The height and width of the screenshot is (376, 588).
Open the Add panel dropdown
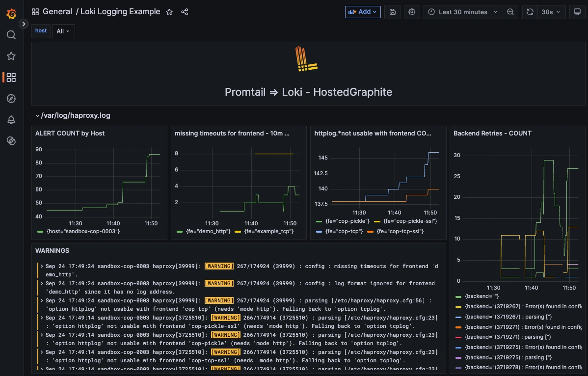click(363, 12)
